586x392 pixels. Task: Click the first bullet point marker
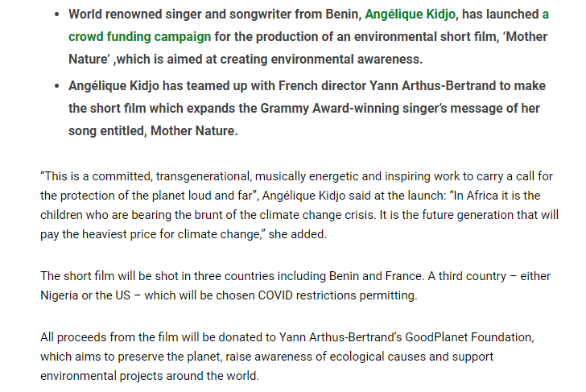click(x=57, y=14)
